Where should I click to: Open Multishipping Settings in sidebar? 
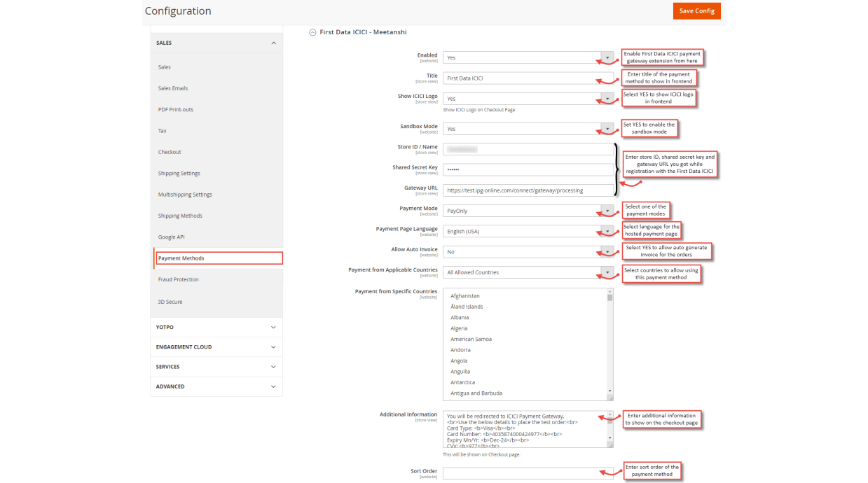[185, 195]
